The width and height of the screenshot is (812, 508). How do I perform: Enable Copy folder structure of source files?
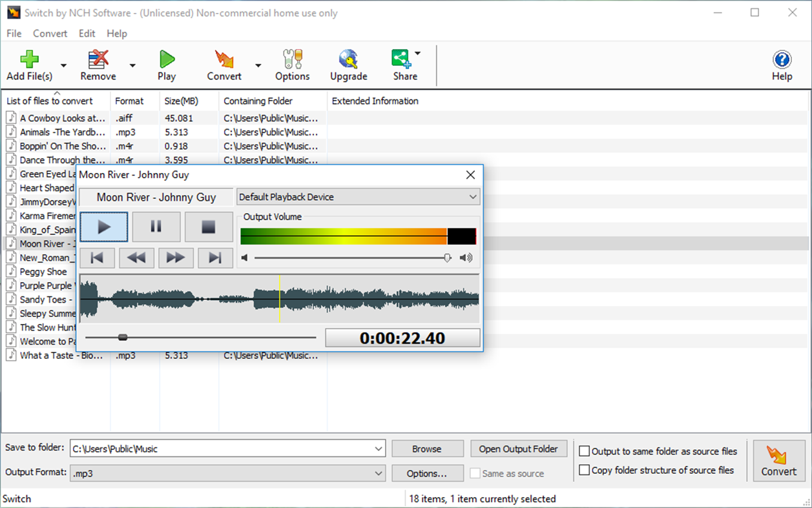(x=585, y=470)
